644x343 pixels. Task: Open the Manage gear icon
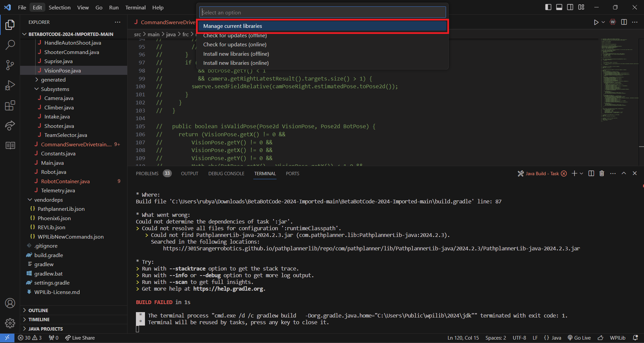point(10,323)
